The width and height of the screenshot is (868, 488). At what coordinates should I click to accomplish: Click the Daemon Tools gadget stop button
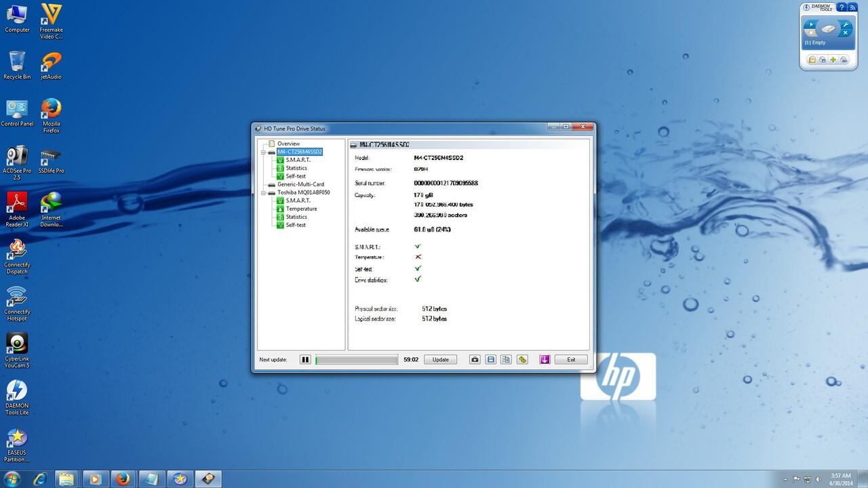[x=810, y=32]
